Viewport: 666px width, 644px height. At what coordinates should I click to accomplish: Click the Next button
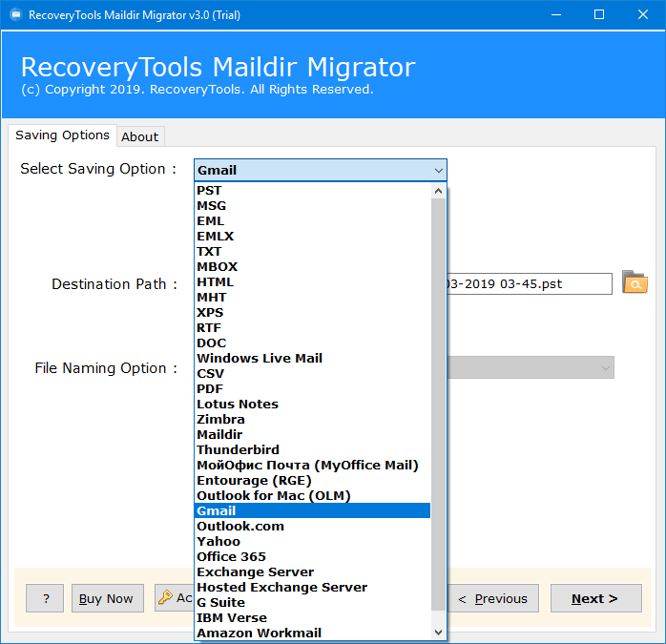click(x=596, y=598)
